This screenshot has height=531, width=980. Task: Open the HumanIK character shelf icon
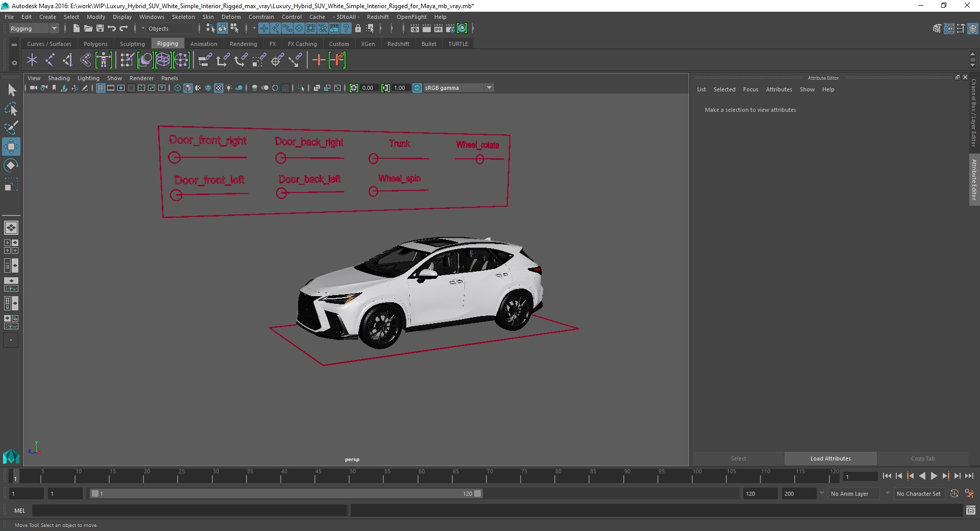coord(104,60)
